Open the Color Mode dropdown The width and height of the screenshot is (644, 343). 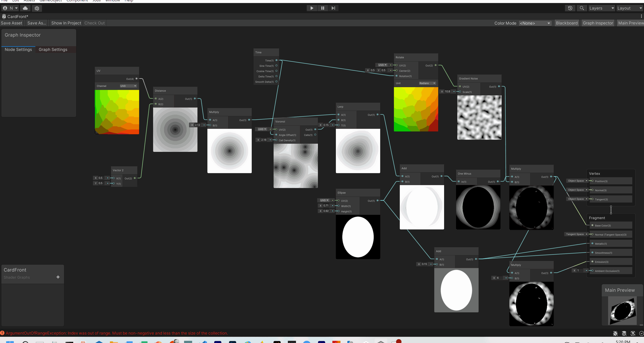pos(535,23)
